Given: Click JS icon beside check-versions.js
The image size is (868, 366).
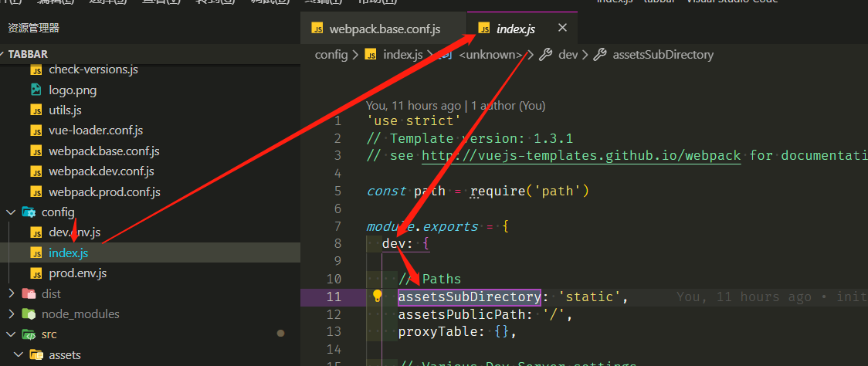Looking at the screenshot, I should 36,69.
